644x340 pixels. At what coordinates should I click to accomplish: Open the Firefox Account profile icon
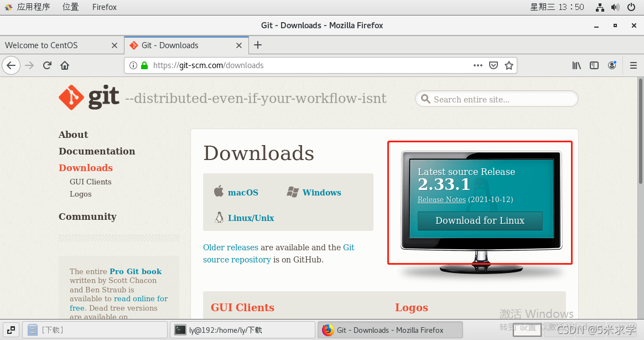[612, 65]
